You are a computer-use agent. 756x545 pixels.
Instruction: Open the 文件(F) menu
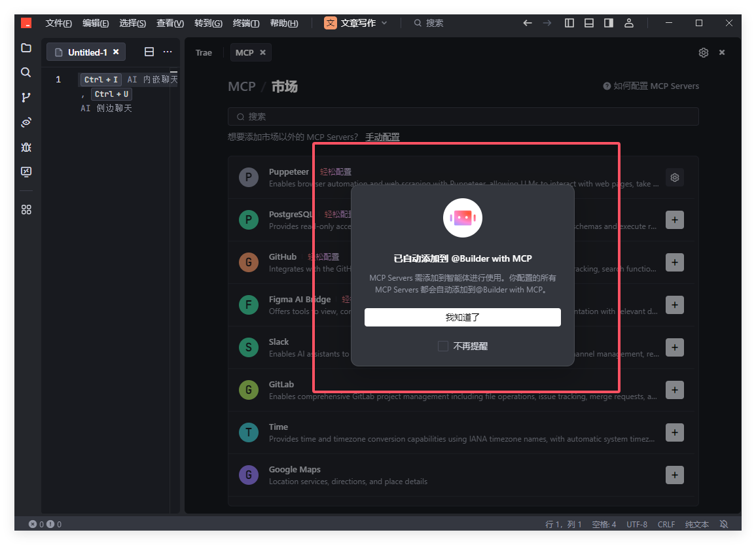(x=58, y=23)
